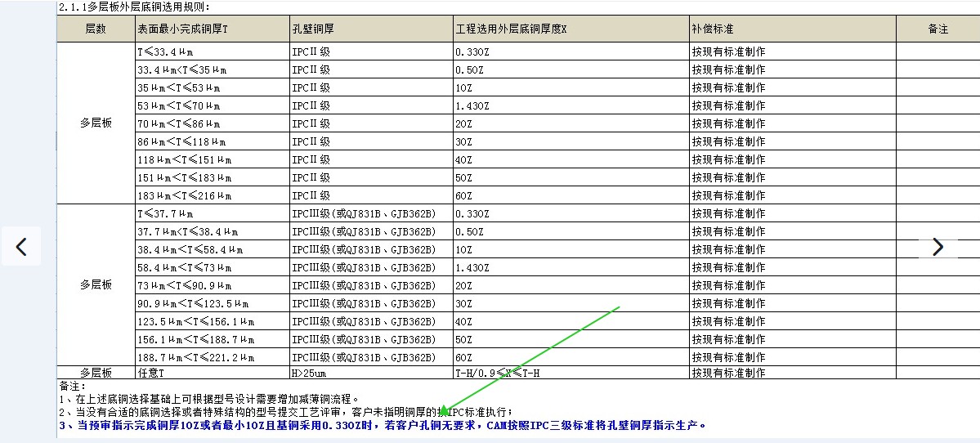Image resolution: width=980 pixels, height=443 pixels.
Task: Click the 38.4μm<T≤58.4μm cell
Action: coord(213,250)
